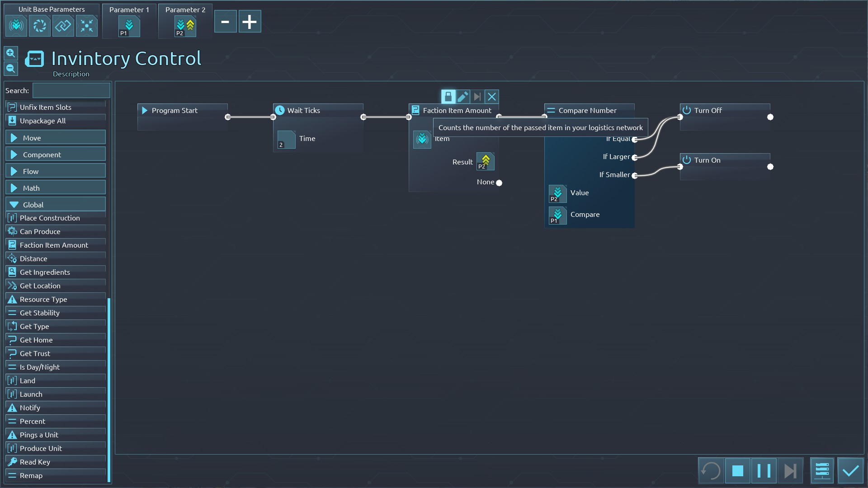Click the pencil edit icon above node
This screenshot has width=868, height=488.
pos(462,97)
